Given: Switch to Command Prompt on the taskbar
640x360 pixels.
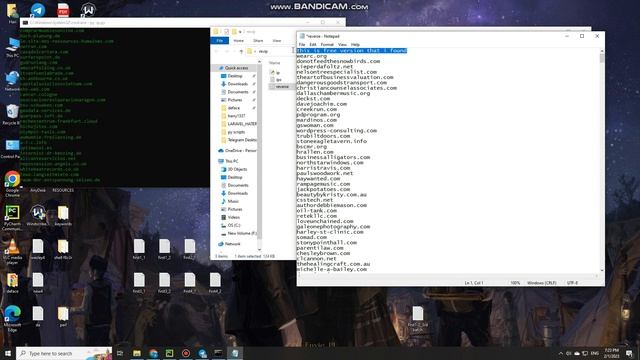Looking at the screenshot, I should 218,353.
